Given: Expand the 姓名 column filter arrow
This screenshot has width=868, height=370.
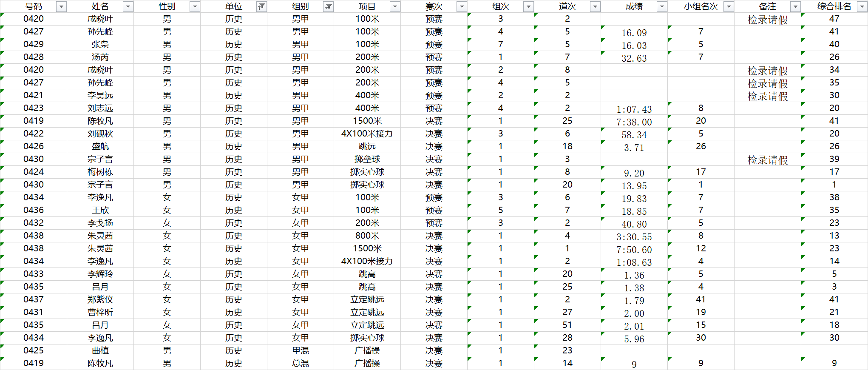Looking at the screenshot, I should click(x=128, y=6).
